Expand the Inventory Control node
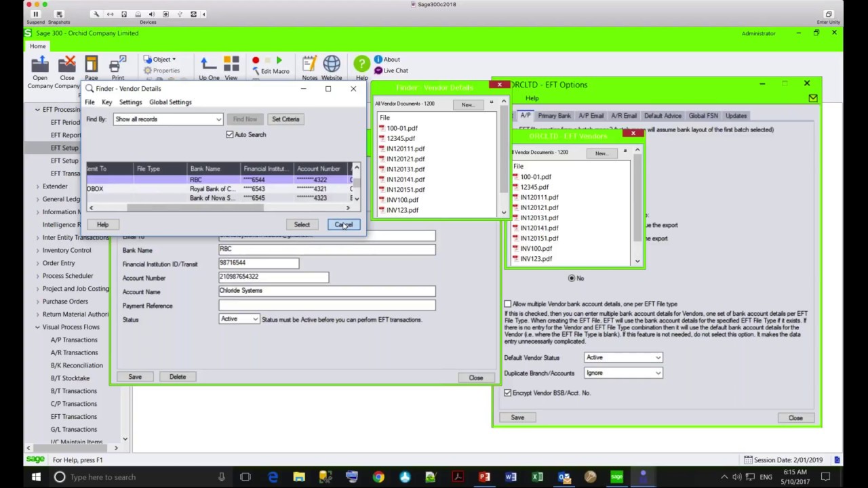This screenshot has height=488, width=868. click(37, 250)
